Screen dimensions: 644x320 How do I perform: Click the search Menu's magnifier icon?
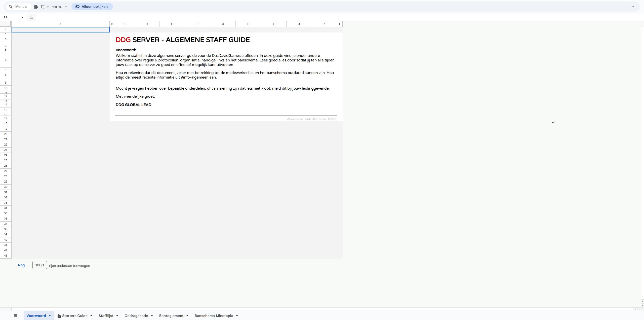coord(11,7)
